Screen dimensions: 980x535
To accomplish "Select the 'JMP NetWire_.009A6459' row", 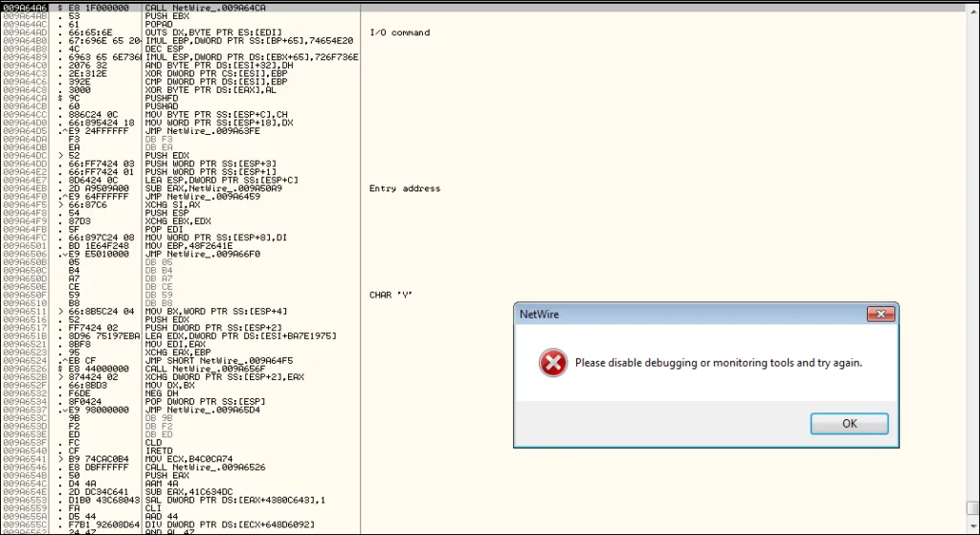I will 203,196.
